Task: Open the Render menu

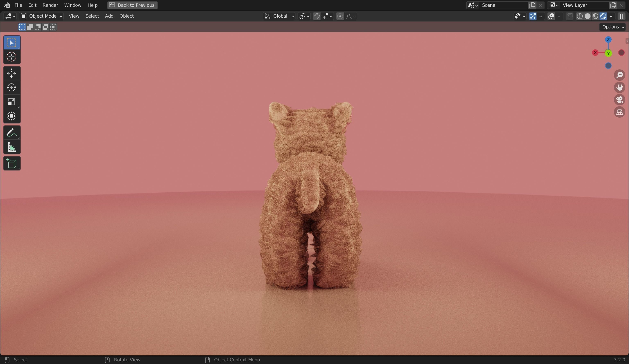Action: tap(50, 5)
